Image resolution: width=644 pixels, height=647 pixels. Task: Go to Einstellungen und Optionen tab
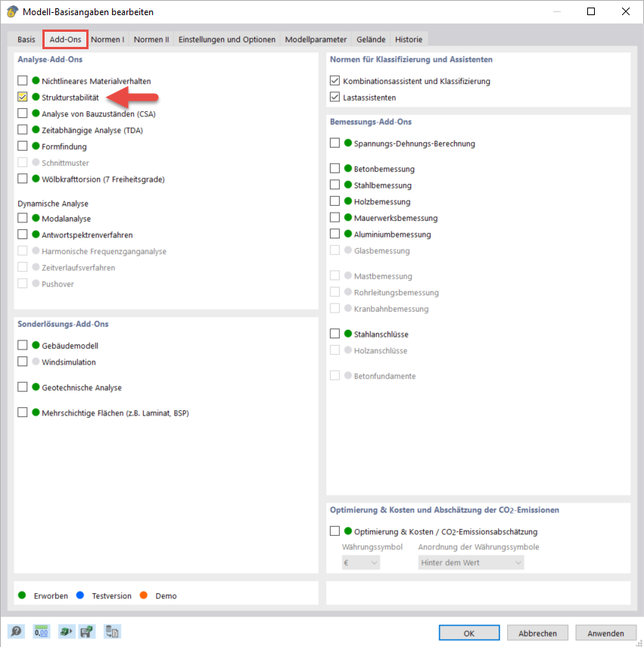click(x=227, y=39)
